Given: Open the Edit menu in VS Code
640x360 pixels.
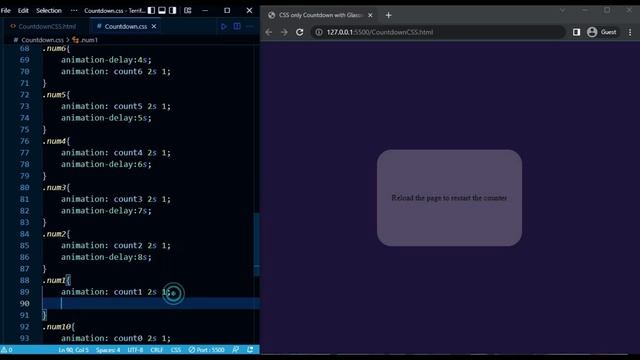Looking at the screenshot, I should pyautogui.click(x=23, y=11).
